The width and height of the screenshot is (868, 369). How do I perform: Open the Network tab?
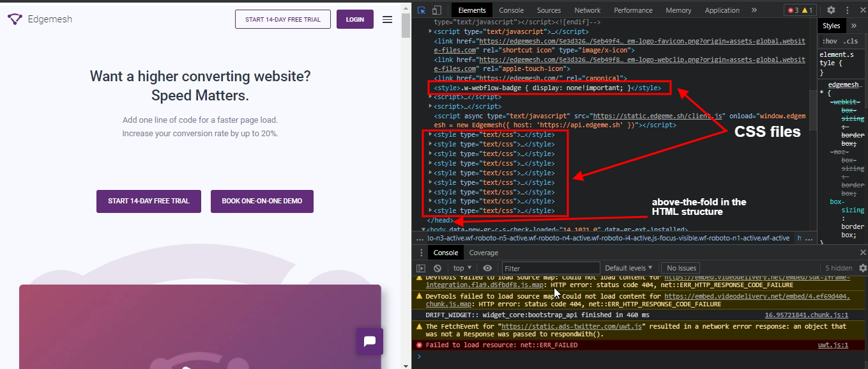coord(587,10)
